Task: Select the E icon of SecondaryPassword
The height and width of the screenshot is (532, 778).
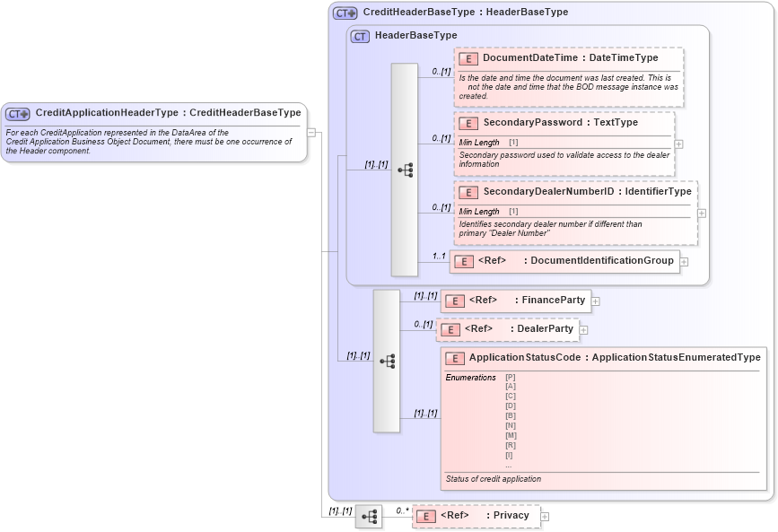Action: click(x=468, y=123)
